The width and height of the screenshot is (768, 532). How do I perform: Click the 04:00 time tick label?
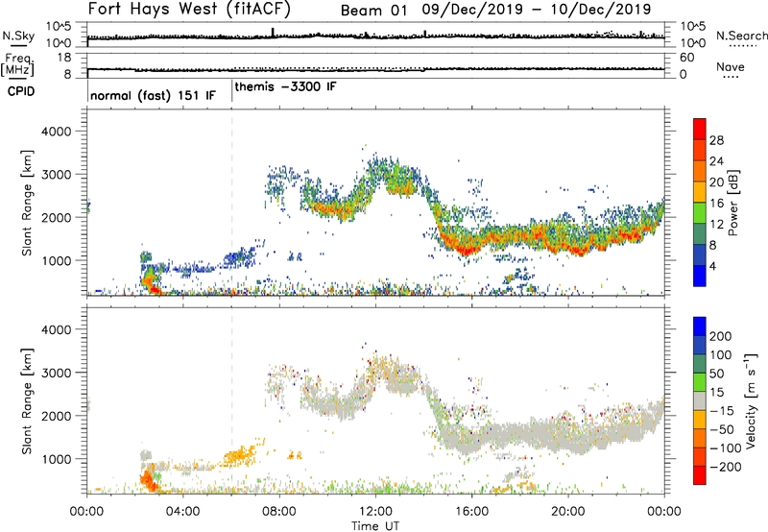click(x=182, y=512)
